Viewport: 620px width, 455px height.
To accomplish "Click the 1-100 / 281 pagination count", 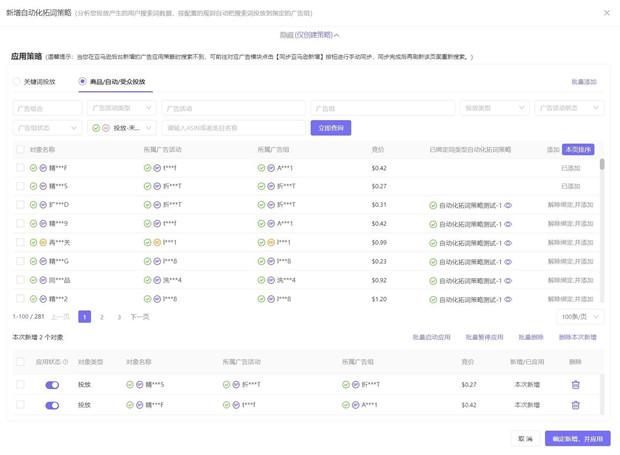I will click(28, 317).
